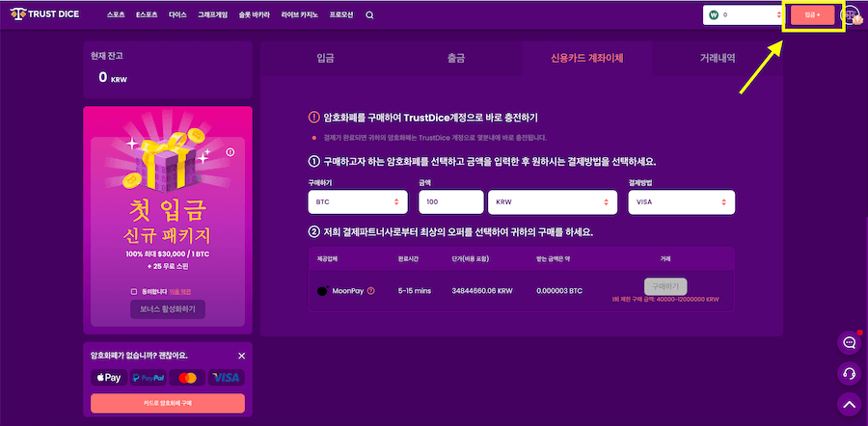
Task: Click the amount field showing 100
Action: (450, 202)
